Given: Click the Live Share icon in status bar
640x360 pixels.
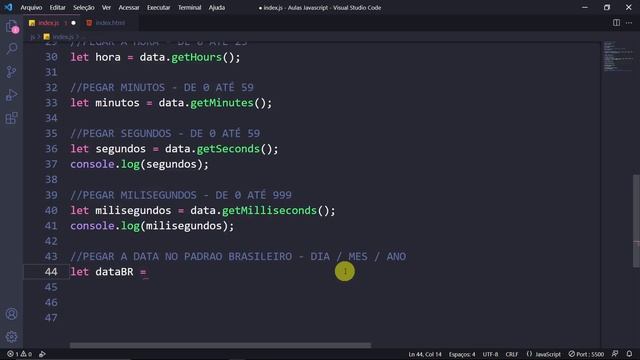Looking at the screenshot, I should [x=42, y=354].
